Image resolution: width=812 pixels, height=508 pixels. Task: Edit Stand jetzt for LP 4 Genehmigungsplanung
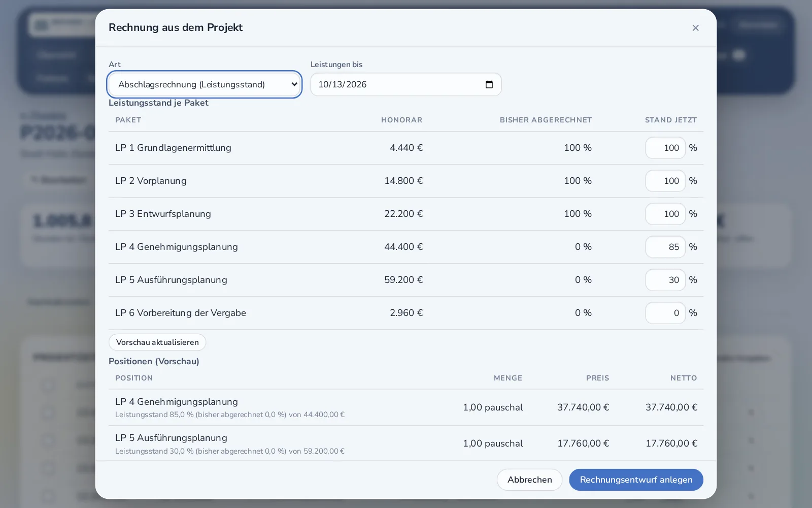pos(665,247)
